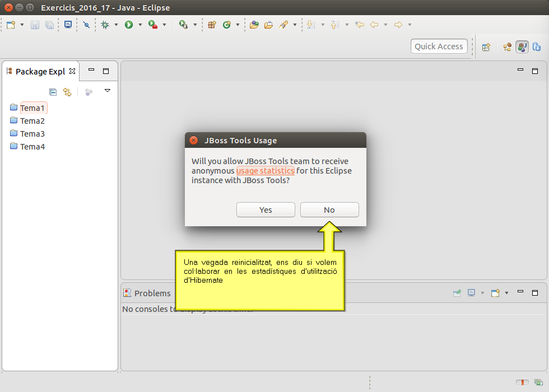549x392 pixels.
Task: Minimize the editor area
Action: pyautogui.click(x=520, y=70)
